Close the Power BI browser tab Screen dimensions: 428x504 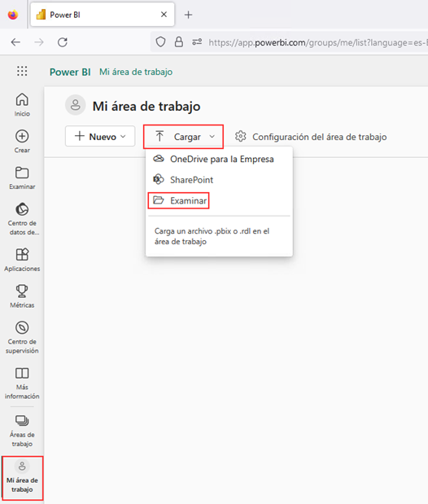(164, 15)
